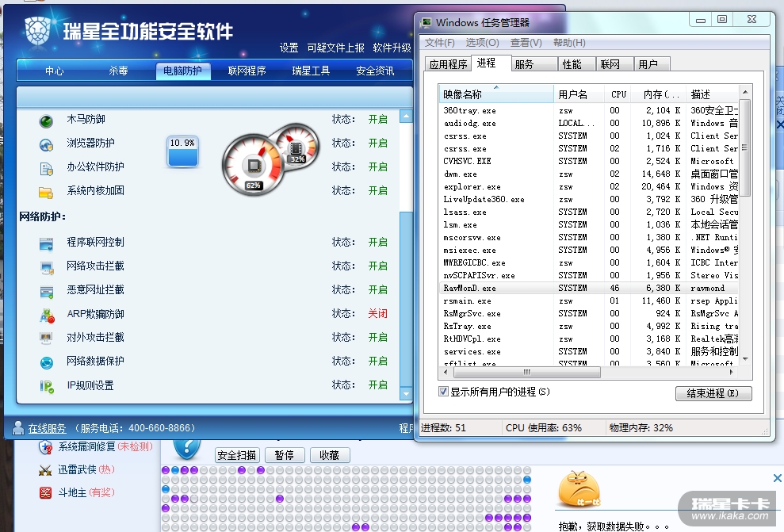Toggle 浏览器防护 status 开启

(377, 143)
